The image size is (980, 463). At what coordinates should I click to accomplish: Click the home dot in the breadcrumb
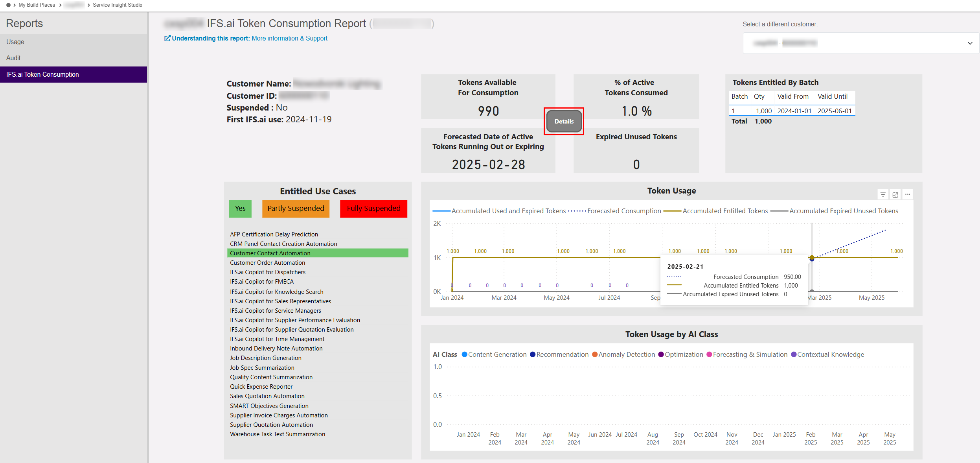(8, 5)
